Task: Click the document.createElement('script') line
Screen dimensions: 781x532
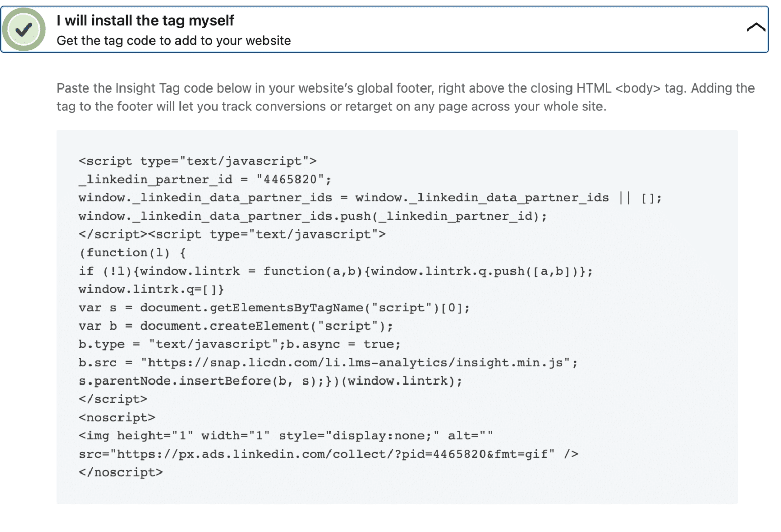Action: (x=234, y=326)
